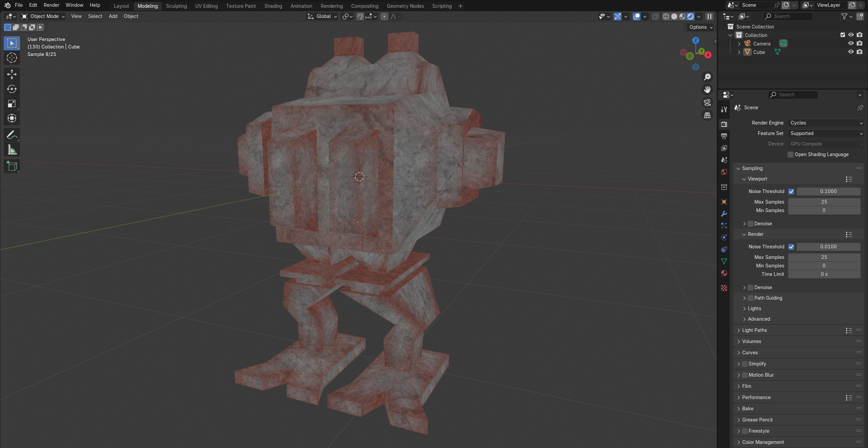
Task: Click the Zoom viewport icon
Action: coord(707,77)
